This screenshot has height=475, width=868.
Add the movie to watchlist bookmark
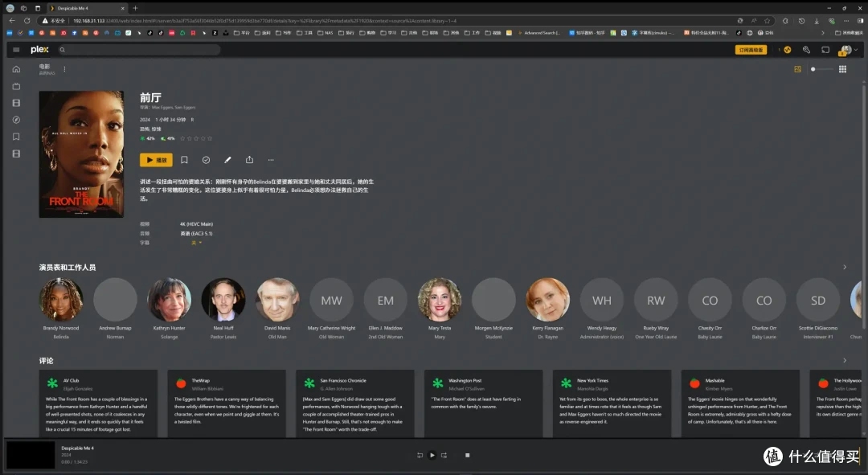click(184, 160)
